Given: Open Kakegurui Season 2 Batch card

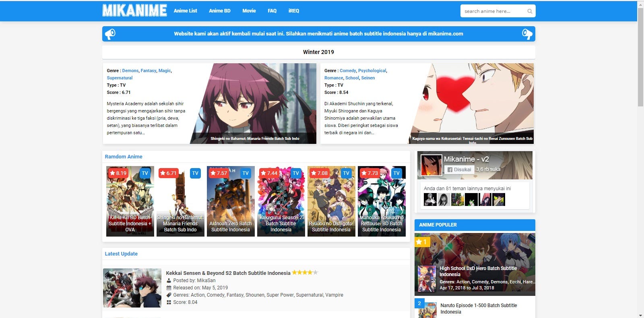Looking at the screenshot, I should point(281,202).
